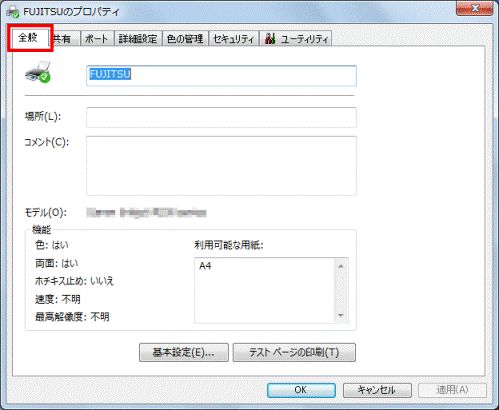Image resolution: width=499 pixels, height=410 pixels.
Task: Open the 色の管理 tab
Action: coord(185,39)
